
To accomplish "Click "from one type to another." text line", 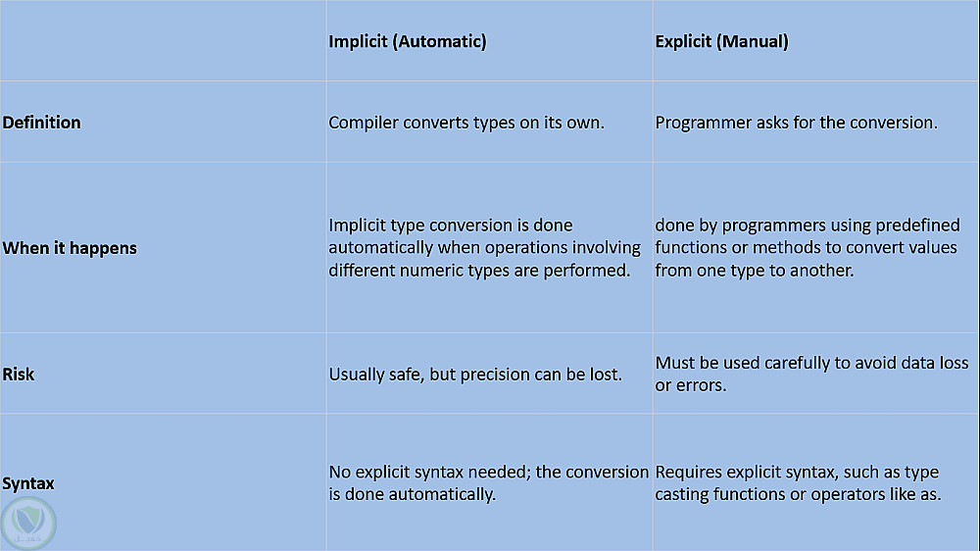I will coord(755,271).
